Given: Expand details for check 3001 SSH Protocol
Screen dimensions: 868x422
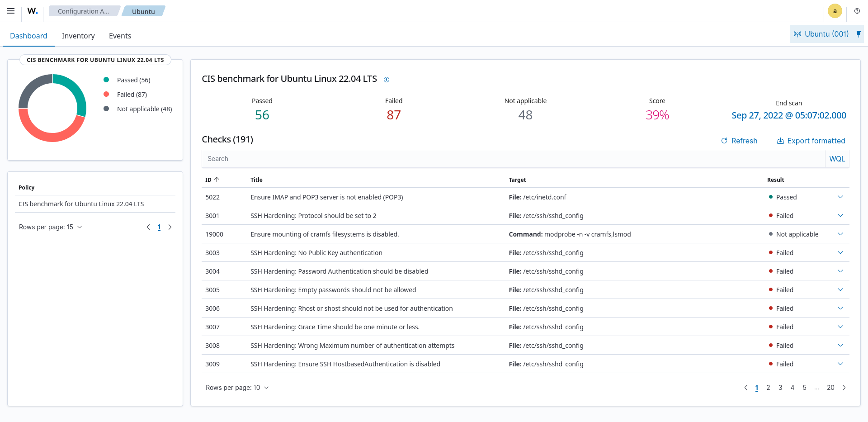Looking at the screenshot, I should pyautogui.click(x=840, y=216).
